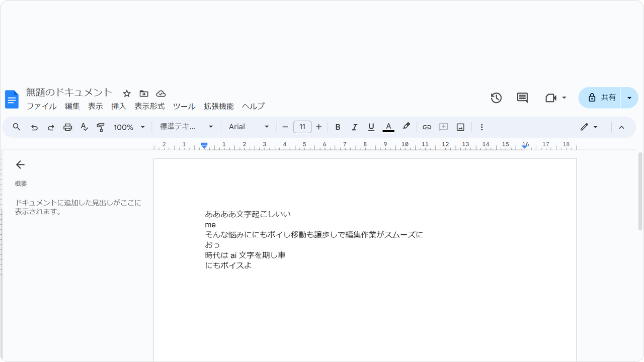Toggle bold formatting
Image resolution: width=644 pixels, height=362 pixels.
(338, 127)
